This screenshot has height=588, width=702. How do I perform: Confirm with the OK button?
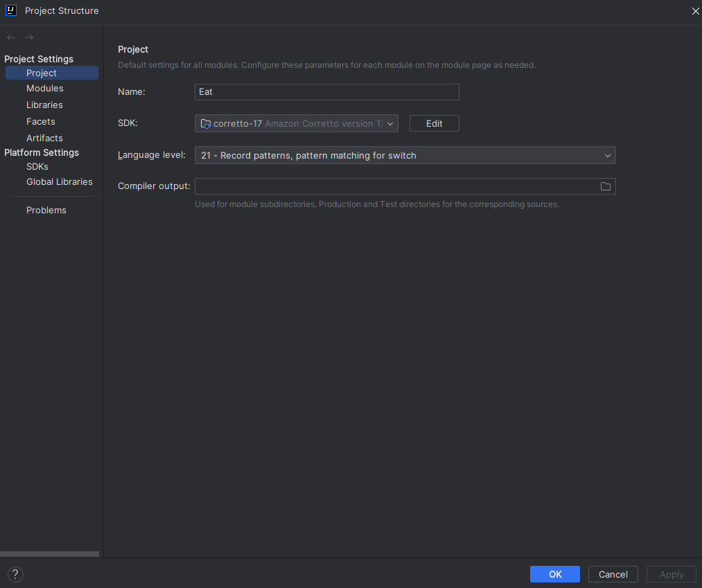(555, 574)
